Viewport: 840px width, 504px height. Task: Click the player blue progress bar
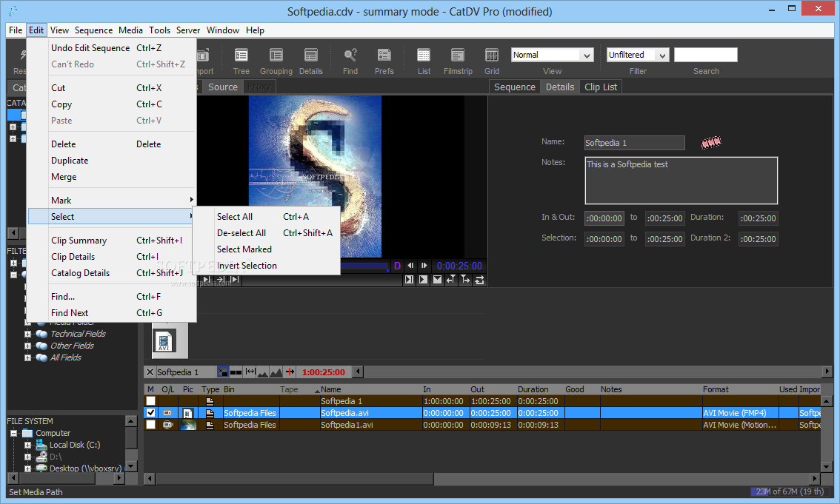[364, 266]
